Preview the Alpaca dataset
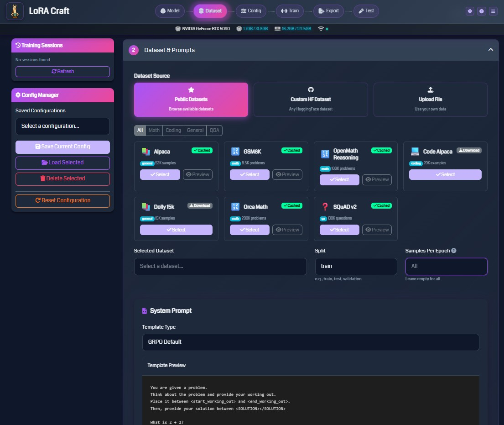 [x=197, y=174]
